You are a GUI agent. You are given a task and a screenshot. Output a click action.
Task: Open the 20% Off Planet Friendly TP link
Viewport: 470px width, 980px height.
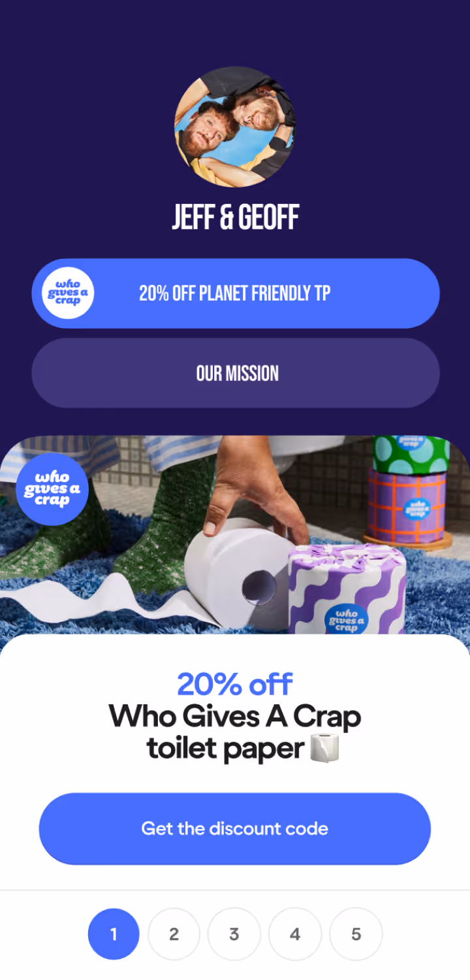tap(236, 293)
